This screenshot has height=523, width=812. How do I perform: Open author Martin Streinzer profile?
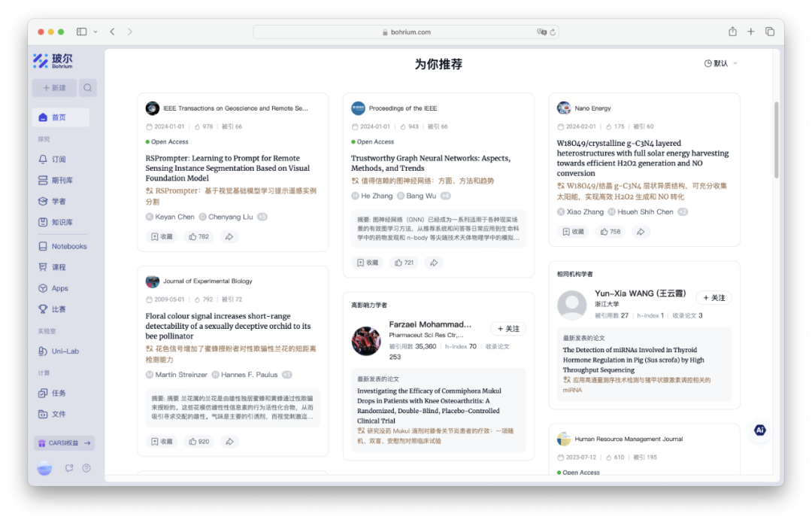click(181, 375)
